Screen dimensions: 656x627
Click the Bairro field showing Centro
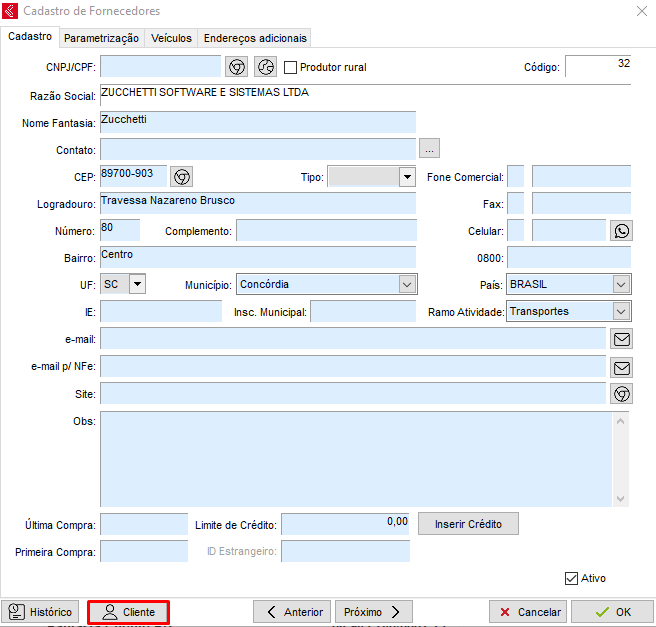click(258, 257)
